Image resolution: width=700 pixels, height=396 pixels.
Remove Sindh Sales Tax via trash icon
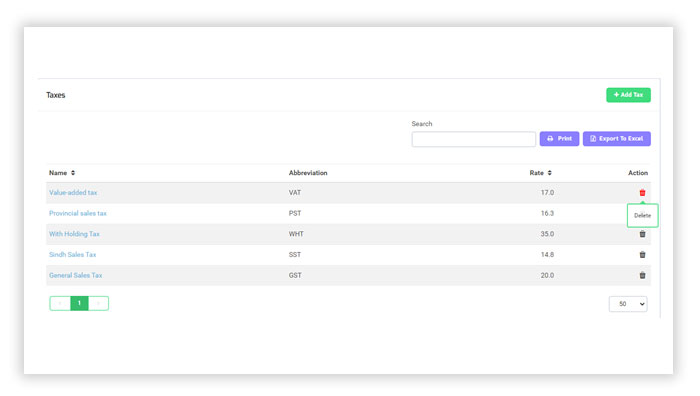[642, 254]
